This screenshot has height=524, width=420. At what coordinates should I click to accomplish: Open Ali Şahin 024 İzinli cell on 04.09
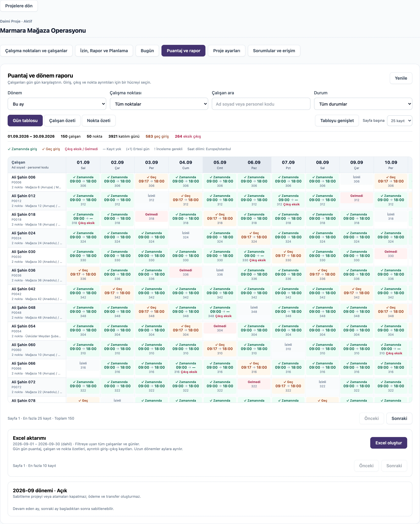186,235
